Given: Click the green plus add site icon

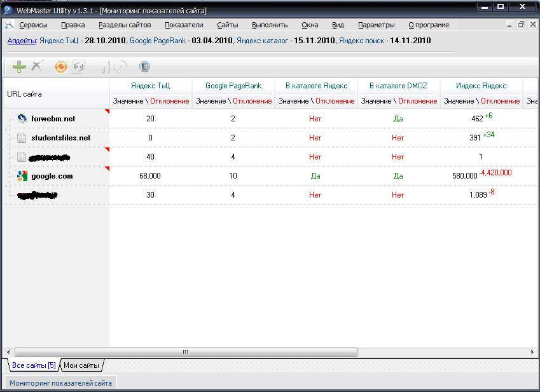Looking at the screenshot, I should [19, 66].
